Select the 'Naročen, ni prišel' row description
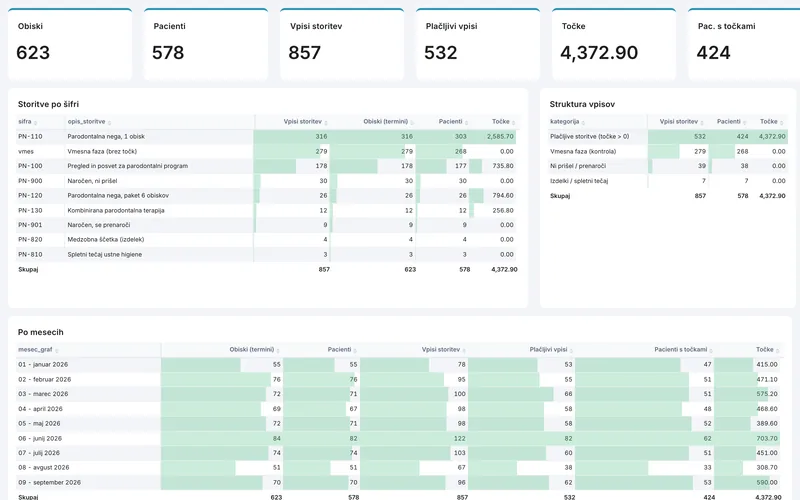Viewport: 800px width, 500px height. click(92, 181)
